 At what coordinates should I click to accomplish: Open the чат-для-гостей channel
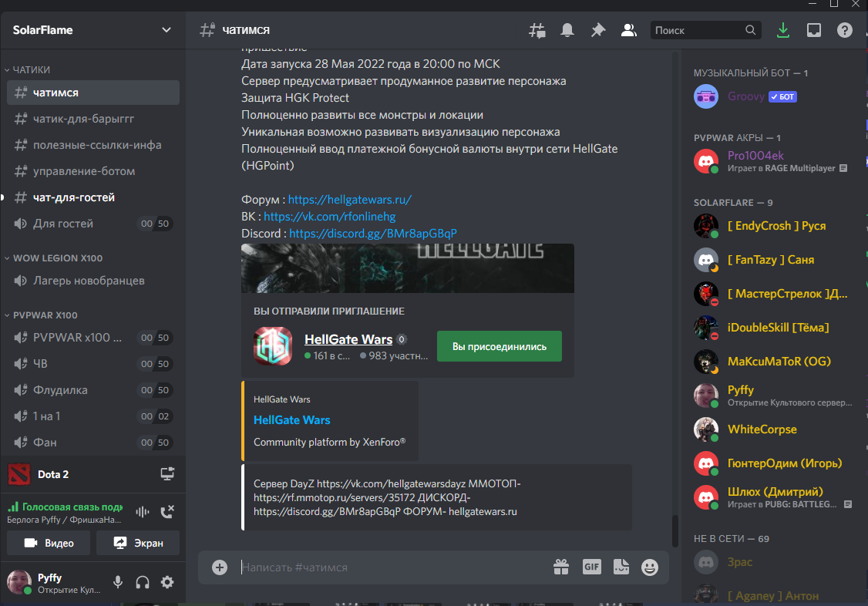coord(93,197)
